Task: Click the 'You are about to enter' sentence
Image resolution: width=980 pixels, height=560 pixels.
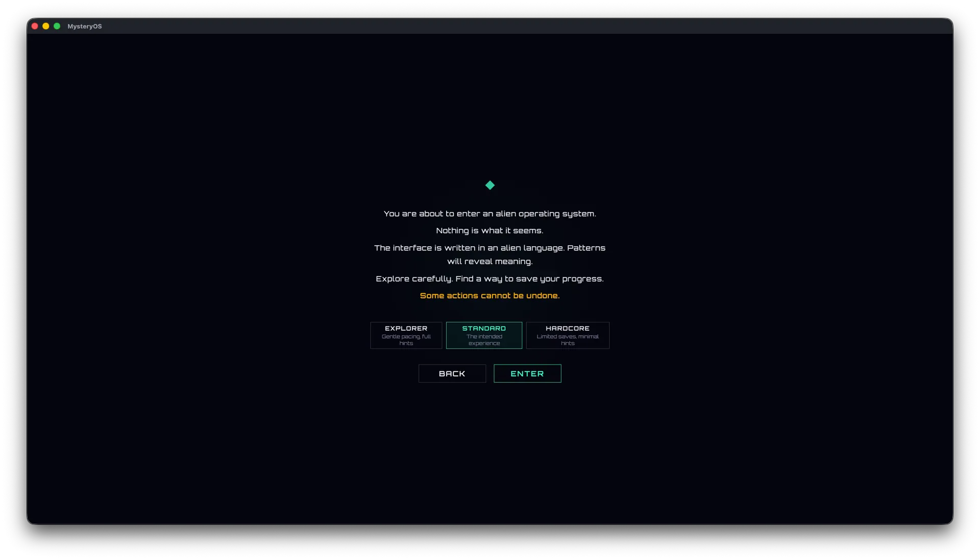Action: click(489, 214)
